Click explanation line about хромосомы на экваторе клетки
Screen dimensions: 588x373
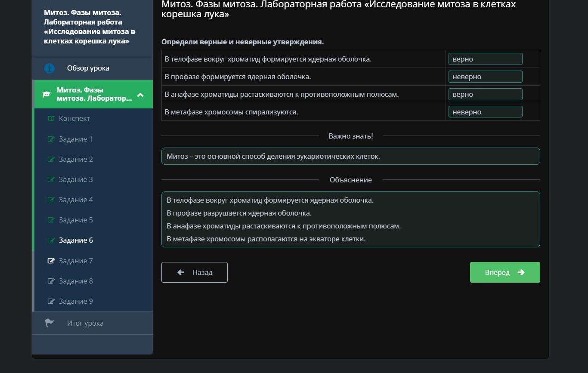(x=266, y=239)
